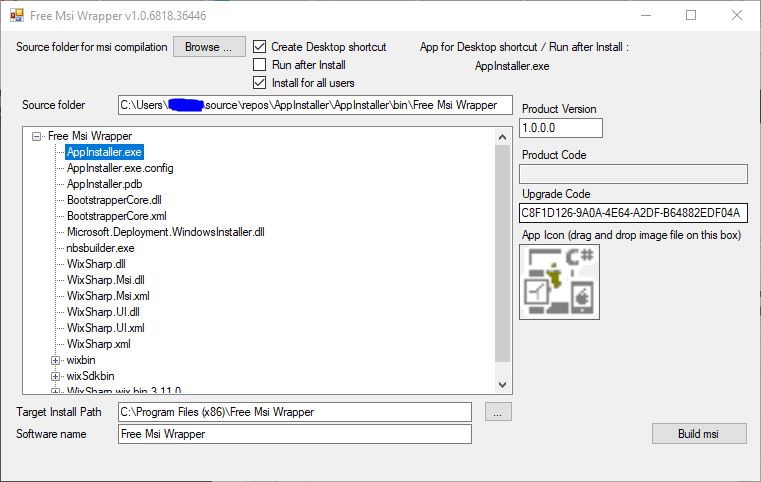Click the Free Msi Wrapper title bar icon

point(17,16)
